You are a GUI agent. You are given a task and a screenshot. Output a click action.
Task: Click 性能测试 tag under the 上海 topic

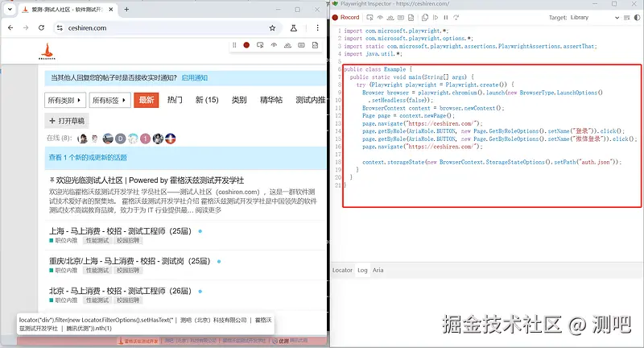tap(97, 240)
